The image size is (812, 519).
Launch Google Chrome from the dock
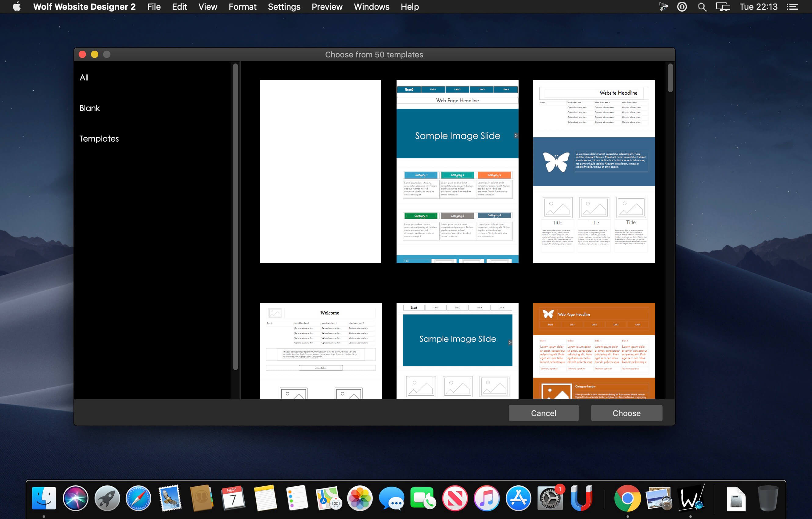[x=627, y=498]
